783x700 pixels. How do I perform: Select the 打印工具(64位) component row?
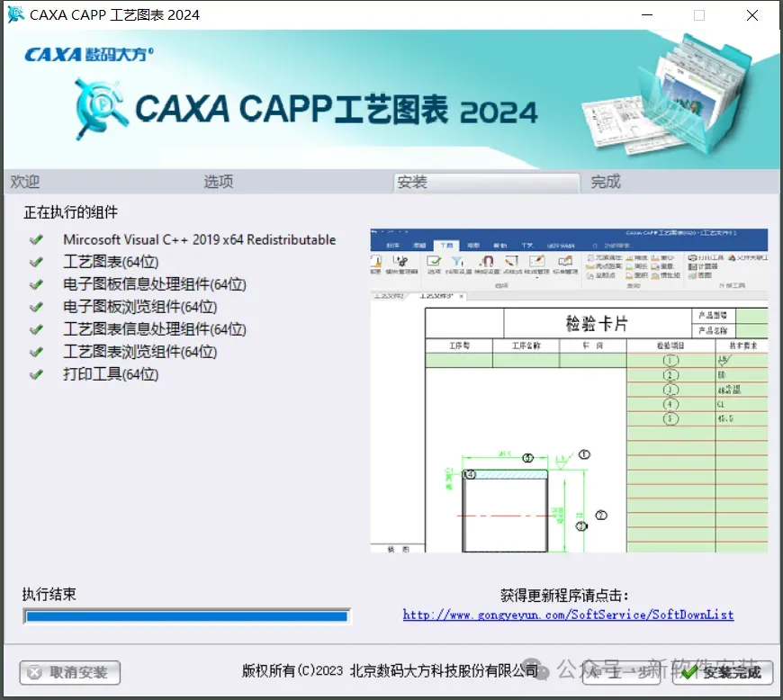tap(111, 374)
